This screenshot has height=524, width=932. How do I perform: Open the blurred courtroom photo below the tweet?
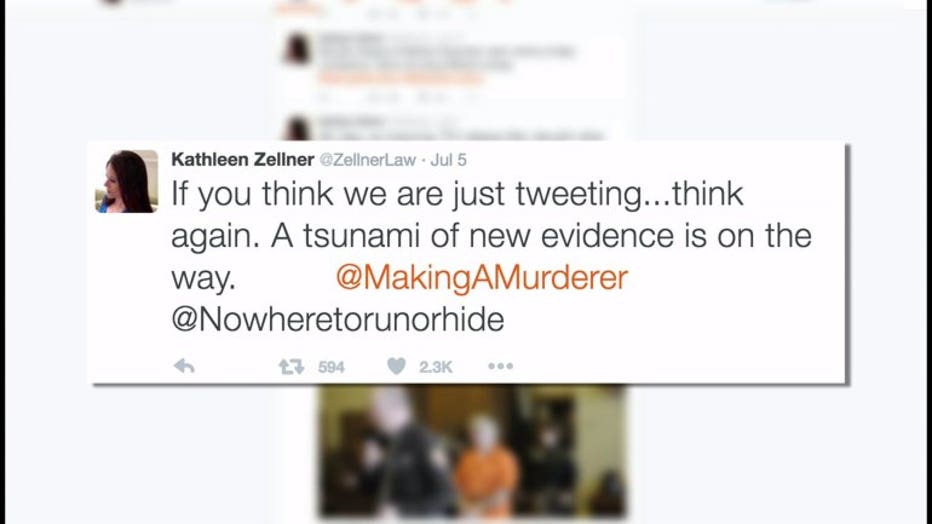click(472, 452)
